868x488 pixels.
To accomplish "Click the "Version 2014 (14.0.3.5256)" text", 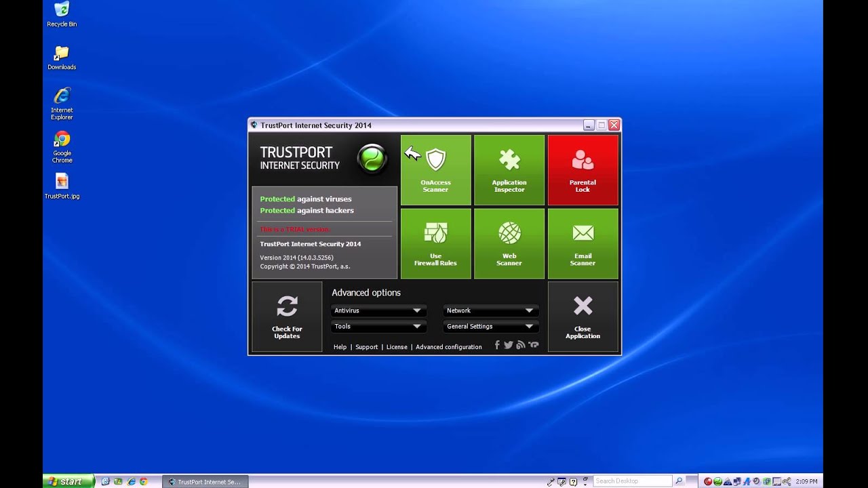I will pos(296,258).
